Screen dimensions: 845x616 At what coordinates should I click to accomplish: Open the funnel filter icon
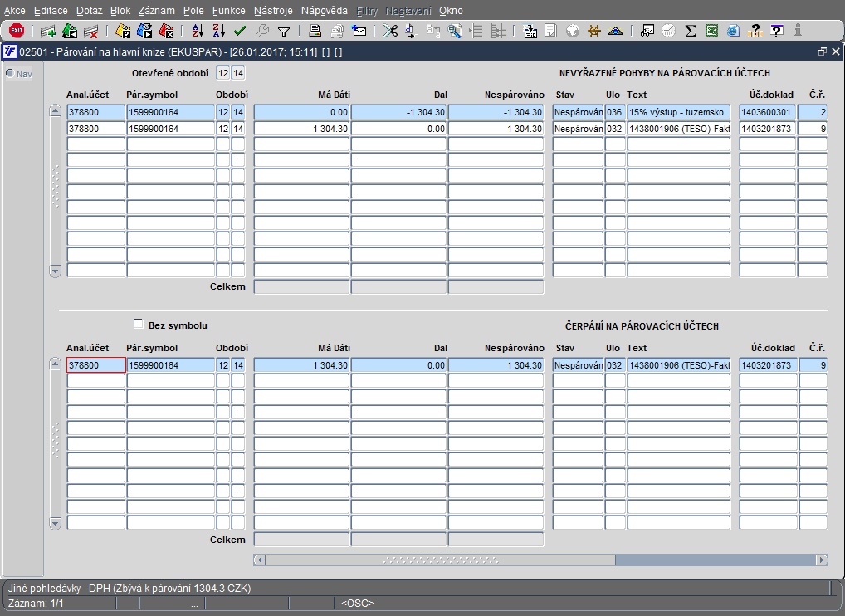coord(283,32)
